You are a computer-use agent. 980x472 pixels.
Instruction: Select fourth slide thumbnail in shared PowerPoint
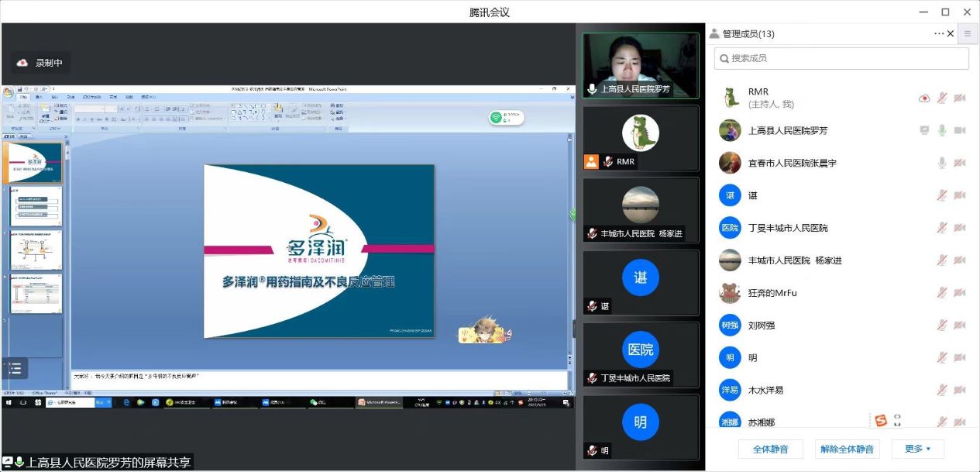tap(36, 294)
